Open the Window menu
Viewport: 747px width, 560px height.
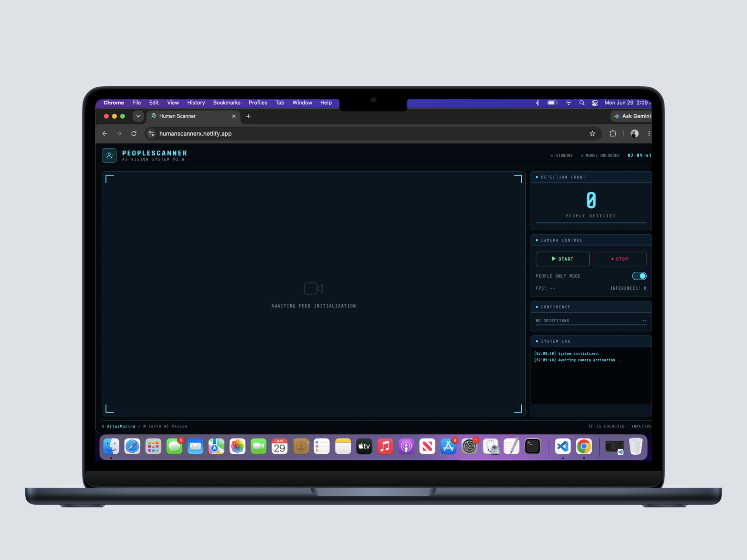[302, 103]
